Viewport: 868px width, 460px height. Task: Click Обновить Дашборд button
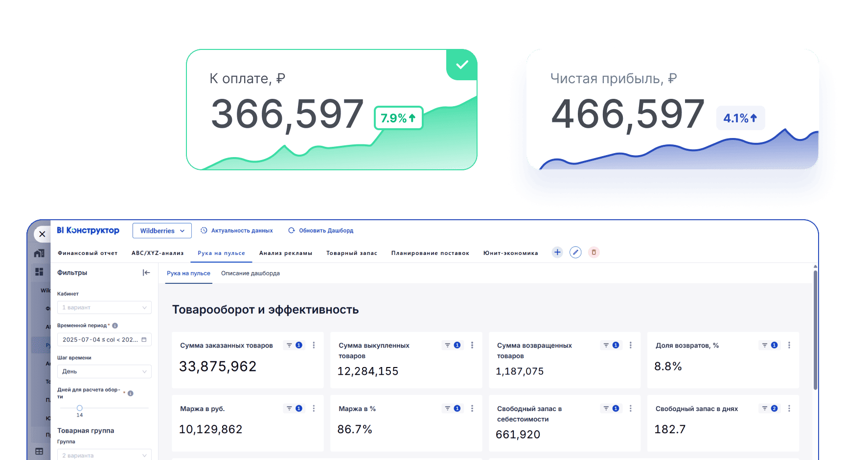[x=321, y=230]
